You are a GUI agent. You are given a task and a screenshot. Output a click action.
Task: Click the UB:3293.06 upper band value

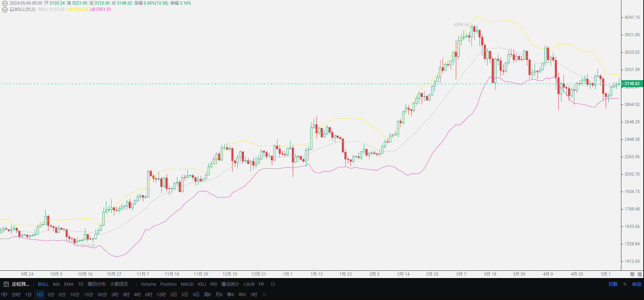point(77,9)
